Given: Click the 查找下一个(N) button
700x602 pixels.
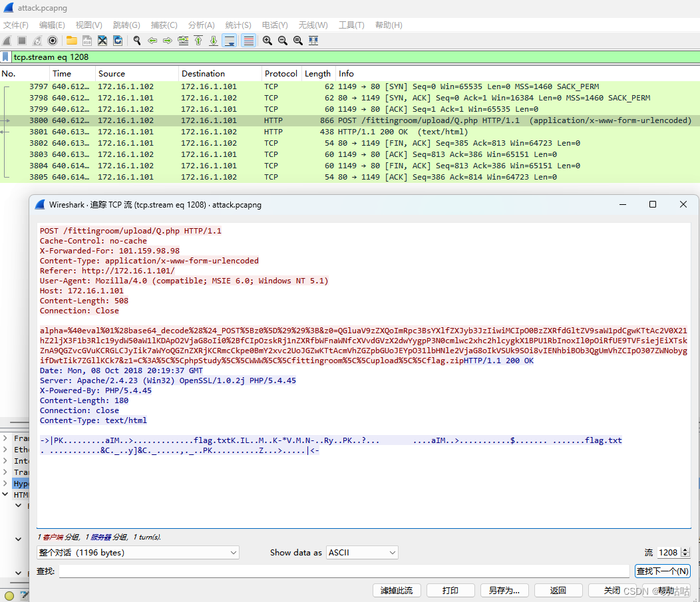Looking at the screenshot, I should point(662,570).
